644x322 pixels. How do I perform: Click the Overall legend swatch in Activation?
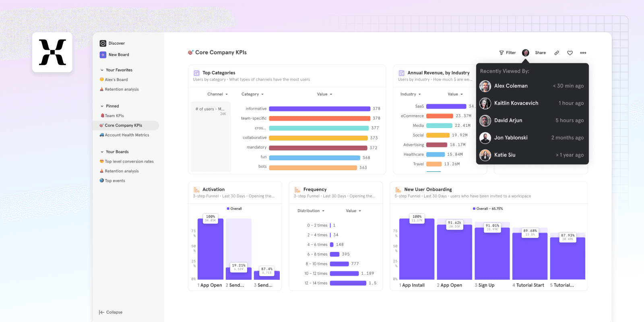[228, 208]
